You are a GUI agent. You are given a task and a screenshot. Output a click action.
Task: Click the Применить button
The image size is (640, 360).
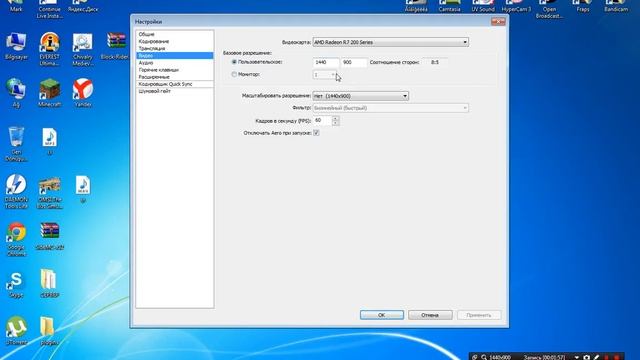(x=479, y=315)
